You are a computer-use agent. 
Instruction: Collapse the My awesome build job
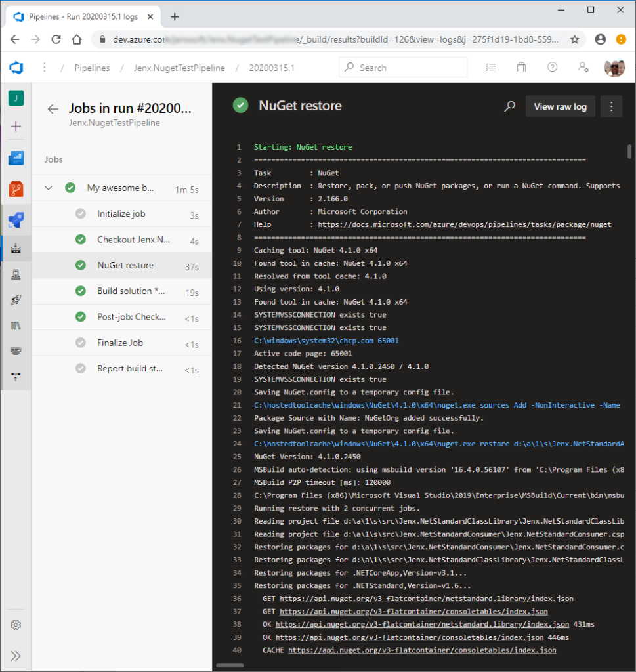(49, 188)
